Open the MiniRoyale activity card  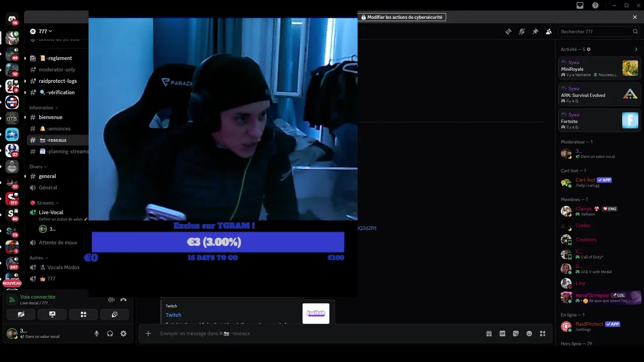pos(599,68)
